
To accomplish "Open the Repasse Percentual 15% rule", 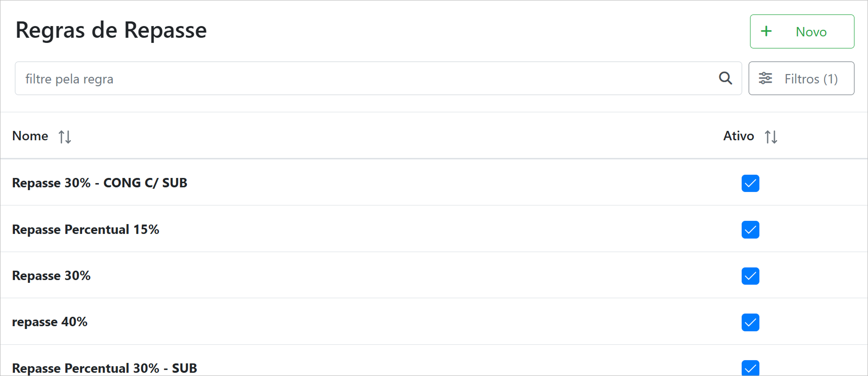I will coord(86,230).
